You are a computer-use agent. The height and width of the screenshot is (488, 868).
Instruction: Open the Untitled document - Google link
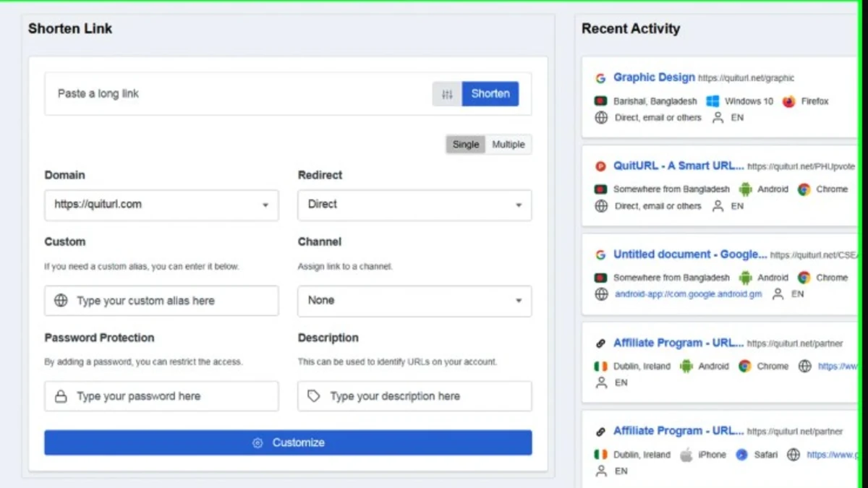coord(690,254)
